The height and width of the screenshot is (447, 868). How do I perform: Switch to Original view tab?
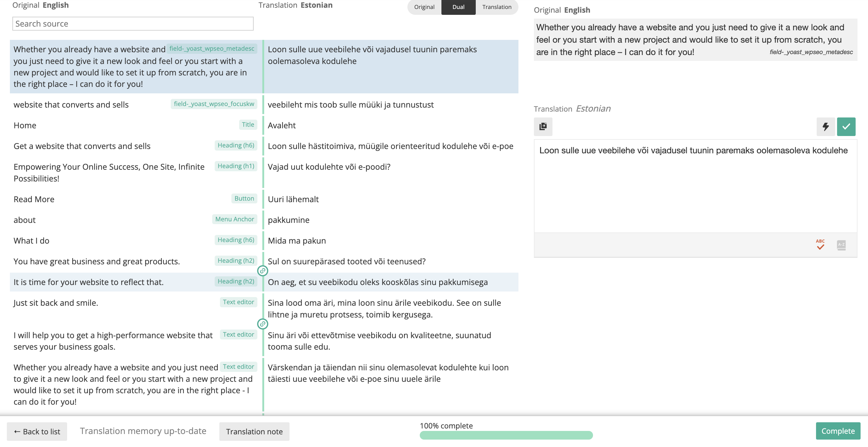coord(424,7)
